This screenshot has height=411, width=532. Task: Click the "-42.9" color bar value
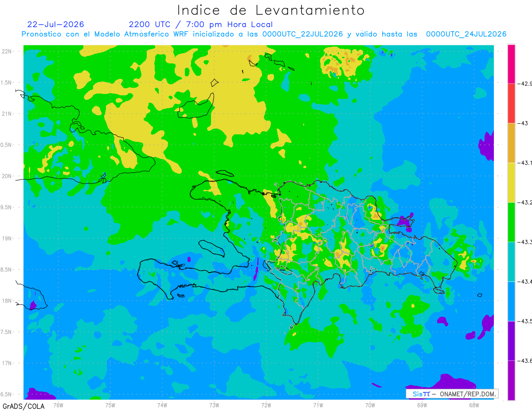pyautogui.click(x=525, y=83)
